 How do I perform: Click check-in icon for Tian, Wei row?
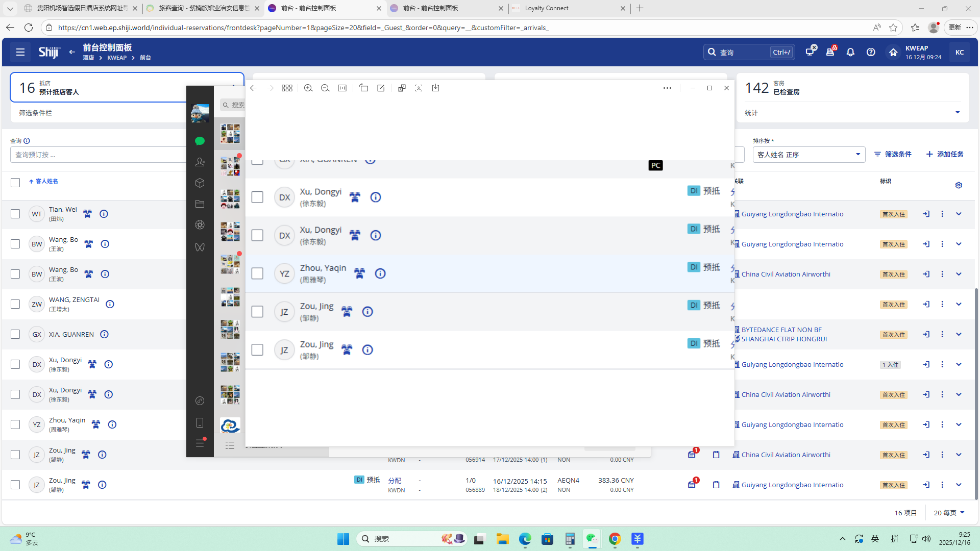tap(926, 214)
